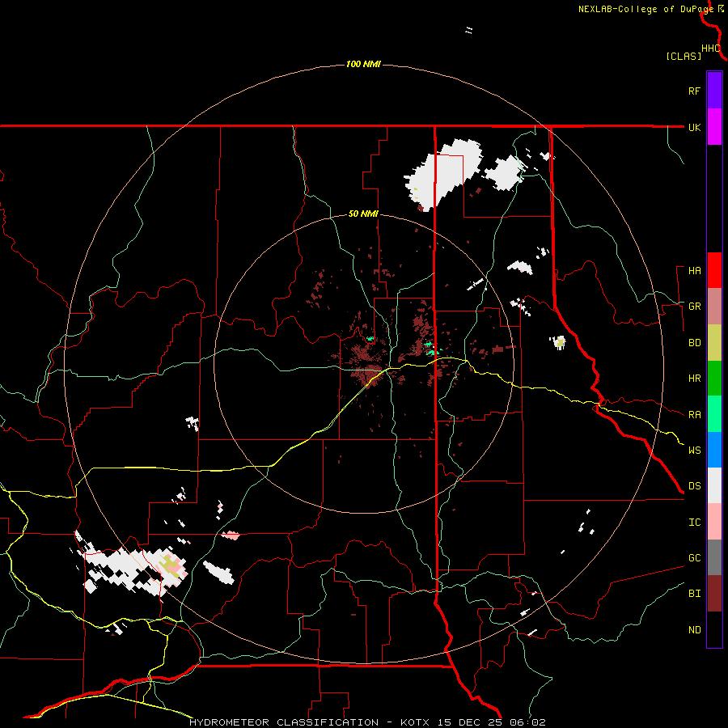728x728 pixels.
Task: Click the HHC product label
Action: tap(711, 49)
